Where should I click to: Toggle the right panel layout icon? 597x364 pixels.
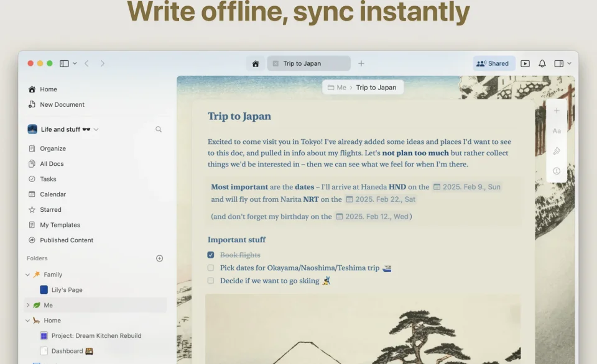point(558,63)
